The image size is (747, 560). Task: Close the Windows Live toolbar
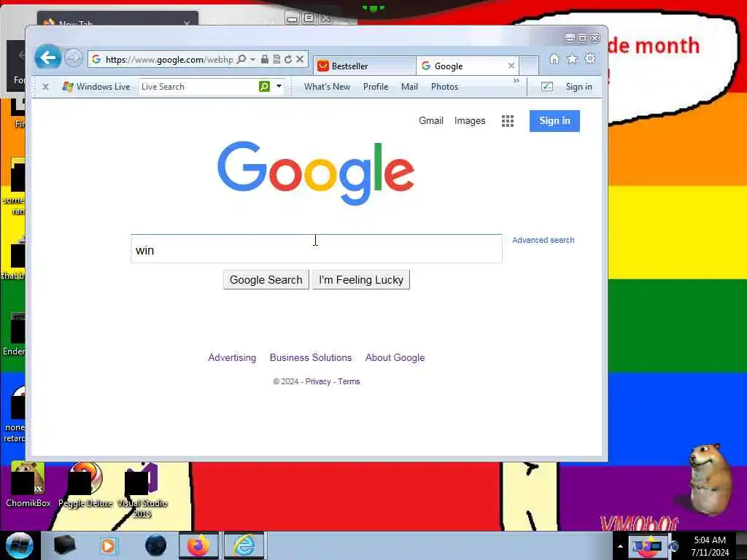pos(46,87)
